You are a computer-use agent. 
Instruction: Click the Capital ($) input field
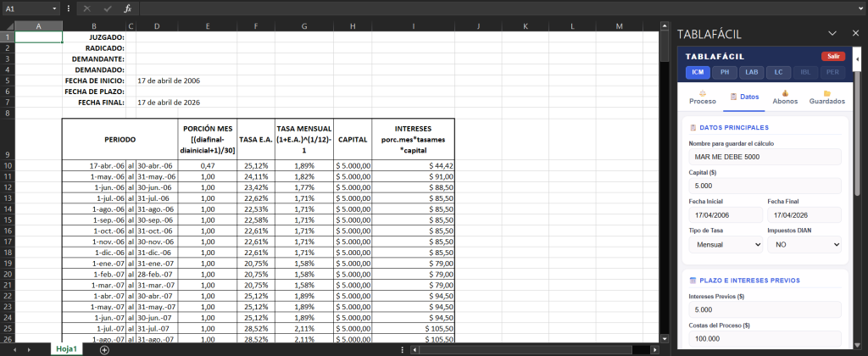pyautogui.click(x=765, y=186)
